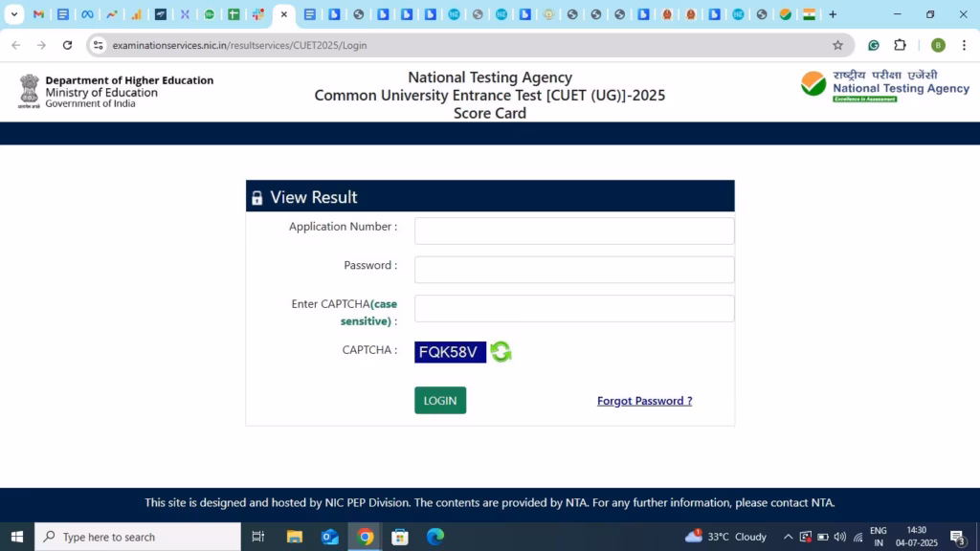This screenshot has width=980, height=551.
Task: Open the 33°C Cloudy weather widget
Action: tap(725, 537)
